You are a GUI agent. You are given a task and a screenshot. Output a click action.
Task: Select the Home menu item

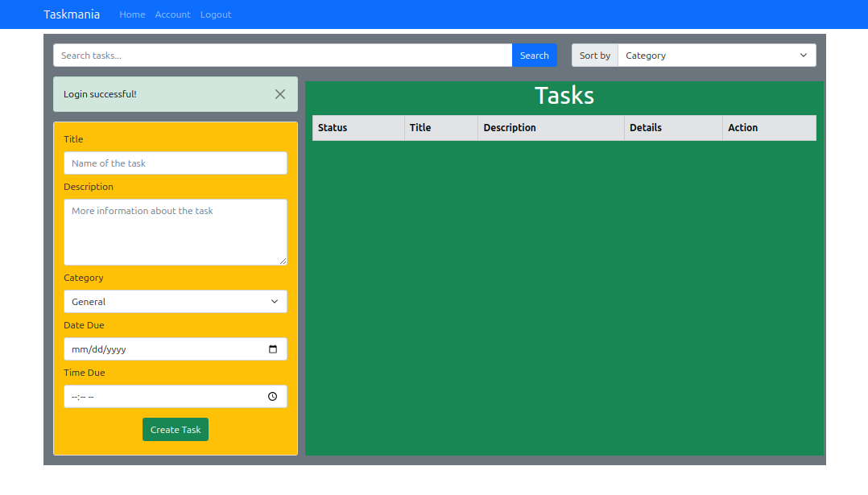coord(132,14)
